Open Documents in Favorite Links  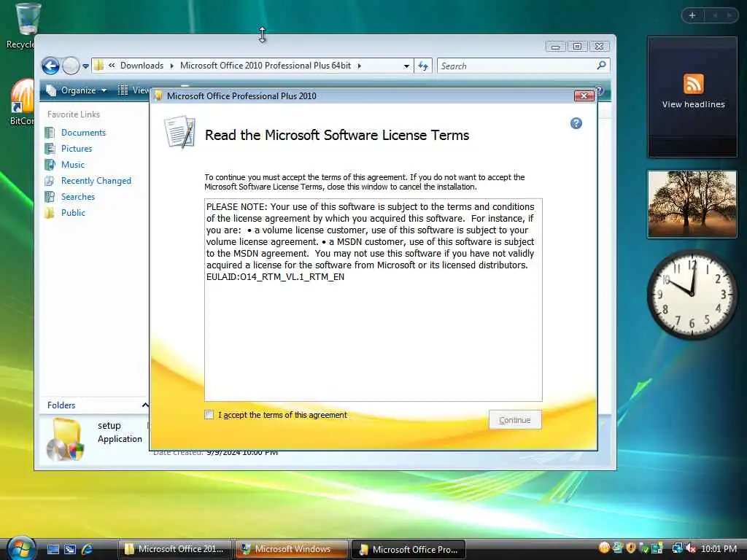83,133
